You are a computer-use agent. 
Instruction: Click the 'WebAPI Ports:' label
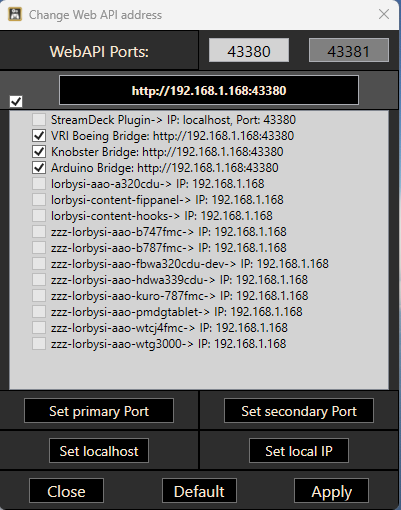pyautogui.click(x=99, y=52)
